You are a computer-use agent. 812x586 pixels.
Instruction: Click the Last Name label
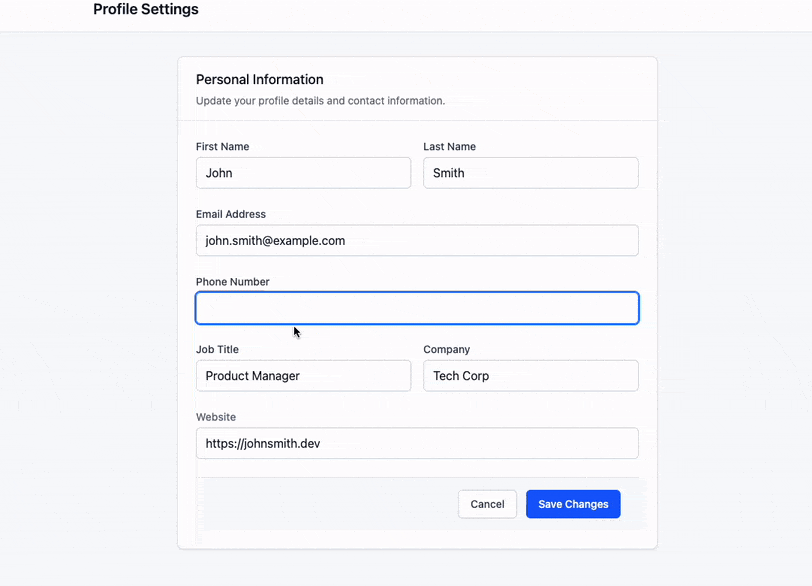(x=450, y=146)
